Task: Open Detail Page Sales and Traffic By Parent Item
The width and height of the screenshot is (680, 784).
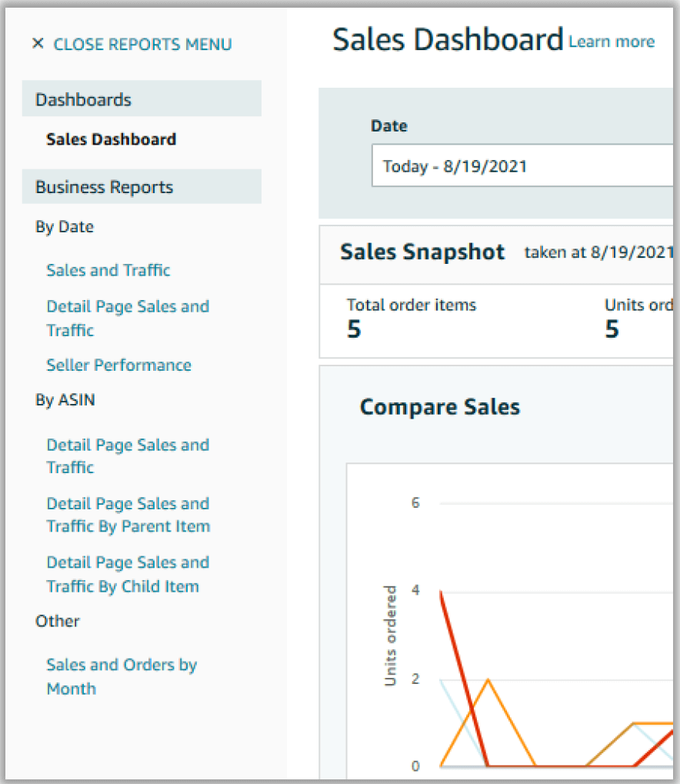Action: coord(128,515)
